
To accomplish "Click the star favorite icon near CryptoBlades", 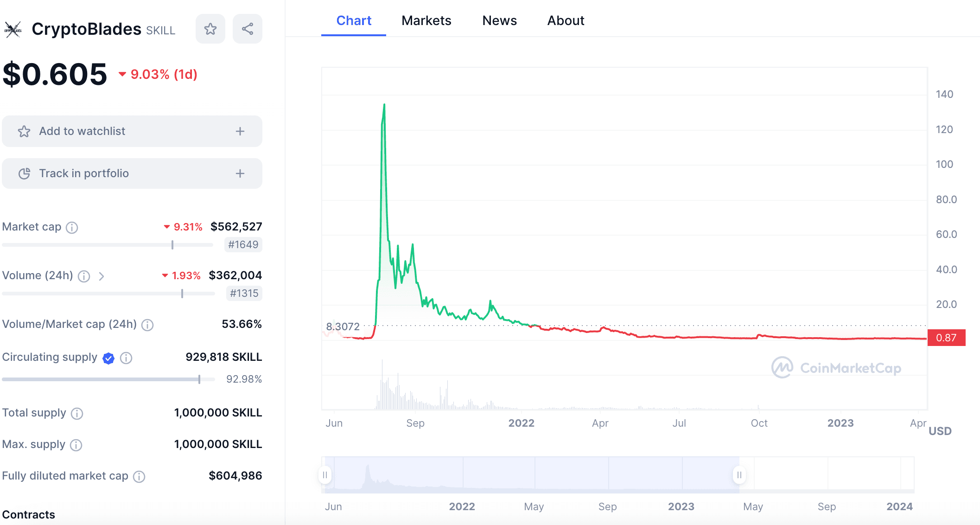I will coord(210,29).
